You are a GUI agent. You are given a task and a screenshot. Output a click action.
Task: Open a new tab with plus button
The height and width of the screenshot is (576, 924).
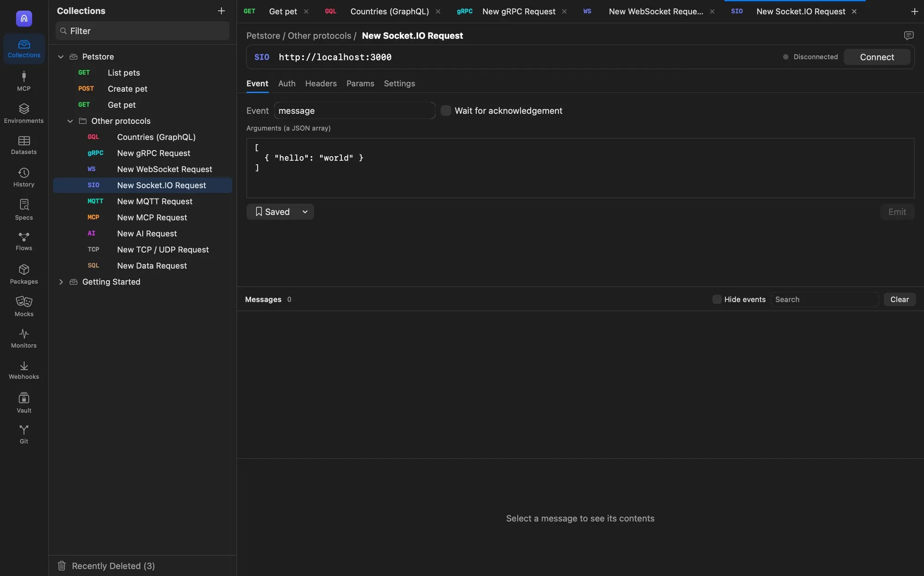pos(914,12)
